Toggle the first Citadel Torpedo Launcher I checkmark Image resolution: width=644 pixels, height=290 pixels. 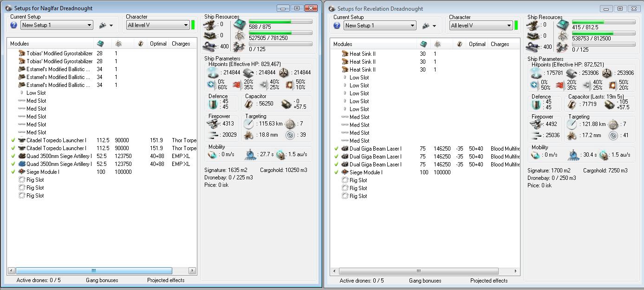pyautogui.click(x=13, y=140)
